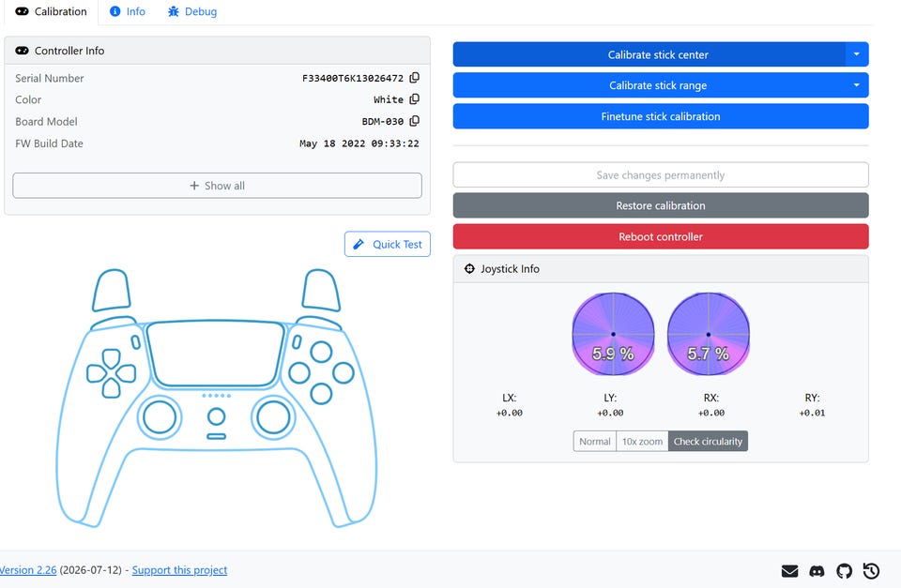The width and height of the screenshot is (901, 588).
Task: Click the left stick 5.9 % circularity plot
Action: (x=613, y=334)
